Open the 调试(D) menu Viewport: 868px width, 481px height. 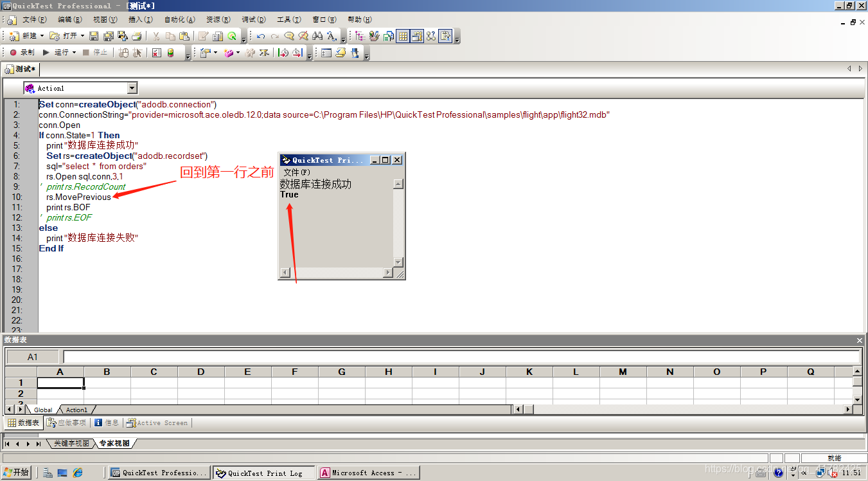coord(254,20)
